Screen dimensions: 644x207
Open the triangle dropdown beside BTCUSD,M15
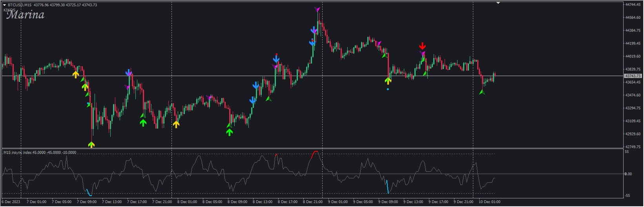(x=4, y=5)
